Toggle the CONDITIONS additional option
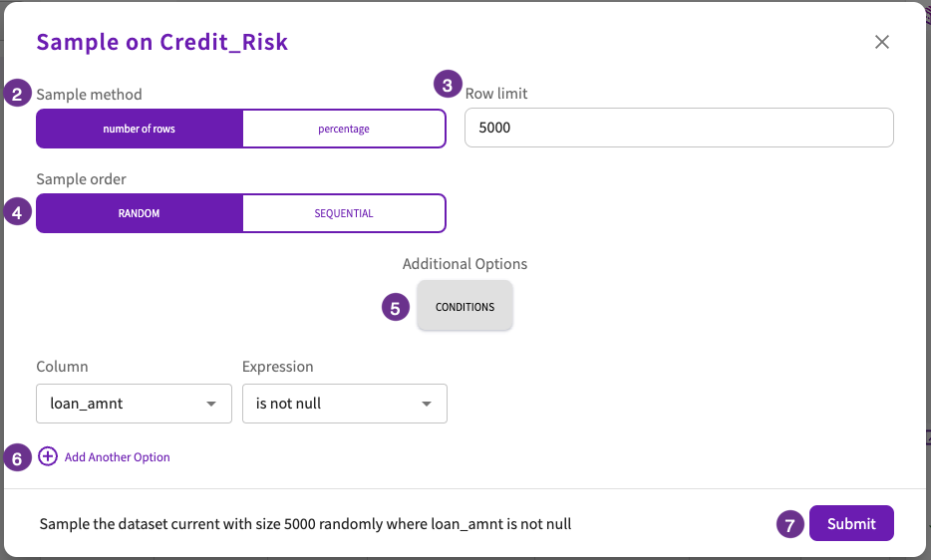Image resolution: width=931 pixels, height=560 pixels. (x=465, y=307)
